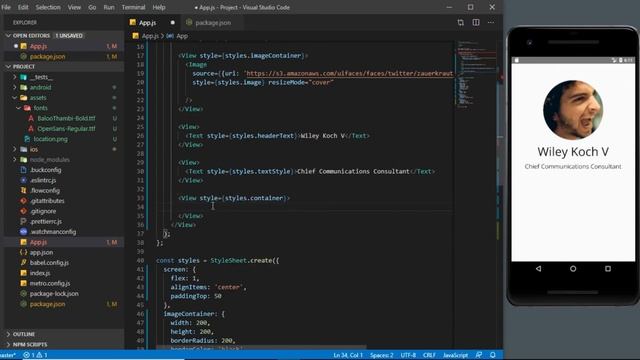Viewport: 640px width, 360px height.
Task: Open OpenSans-Regular.ttf font file
Action: (66, 129)
